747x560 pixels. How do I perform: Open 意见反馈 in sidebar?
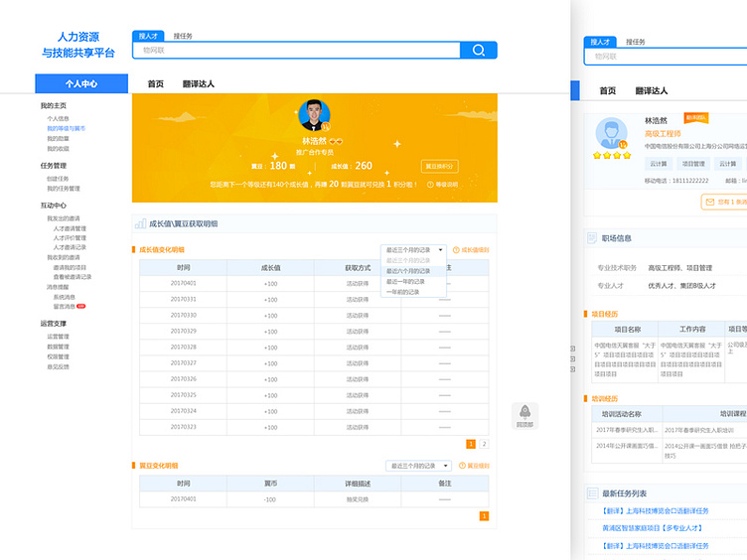(58, 366)
